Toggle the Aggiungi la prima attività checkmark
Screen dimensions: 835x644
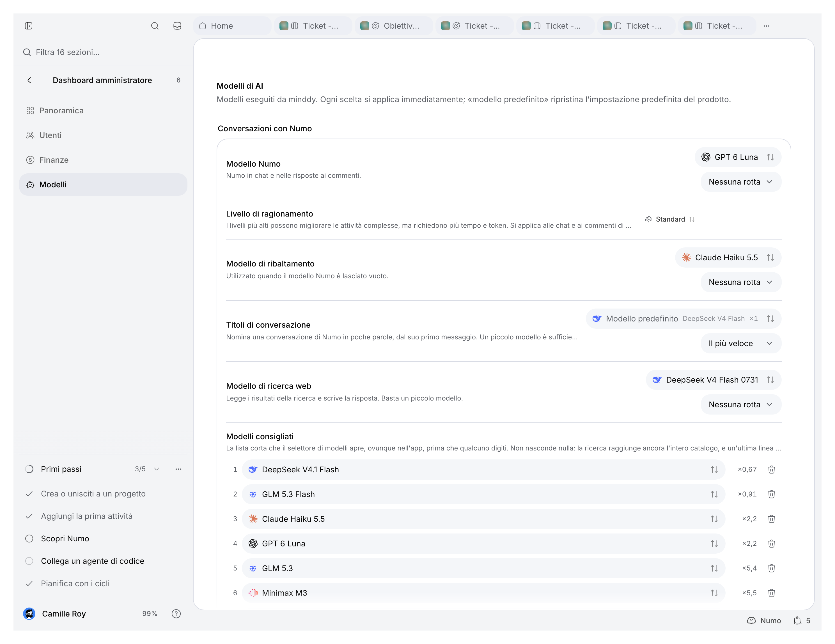pyautogui.click(x=29, y=516)
